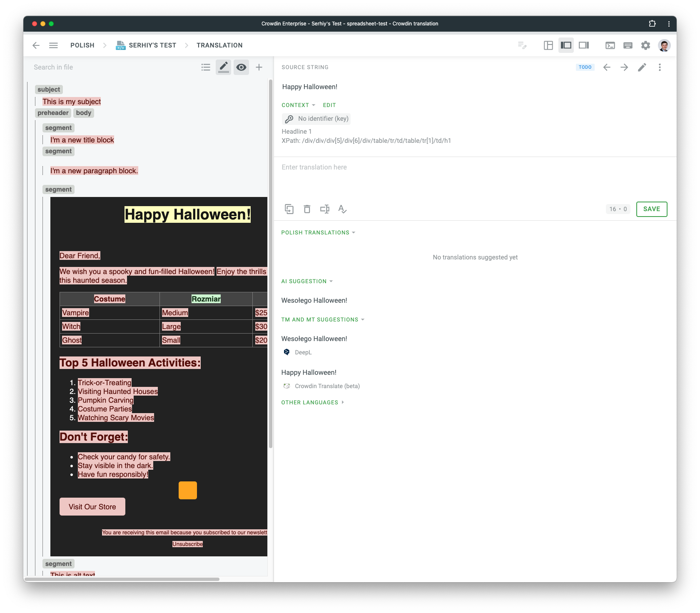Collapse the AI Suggestion section
This screenshot has height=613, width=700.
(307, 282)
